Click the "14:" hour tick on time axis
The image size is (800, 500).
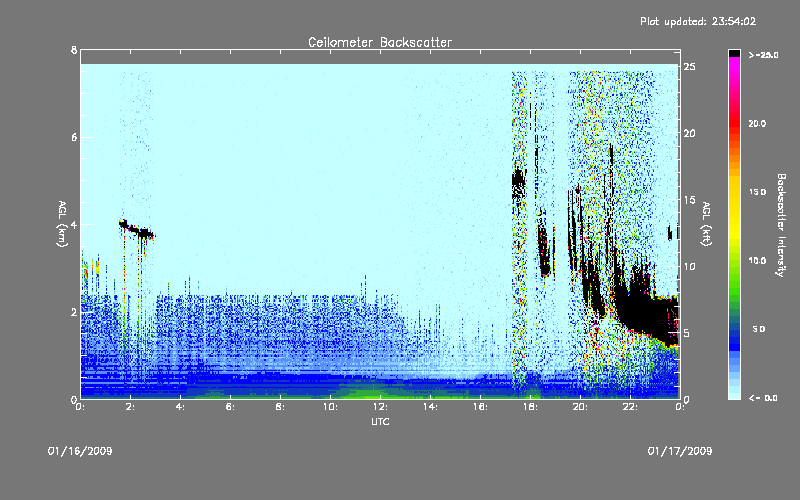click(x=430, y=407)
